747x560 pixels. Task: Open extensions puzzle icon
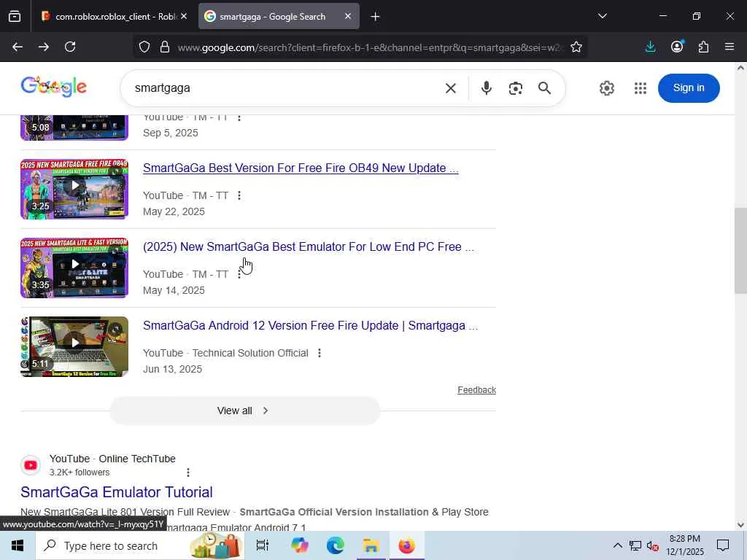pyautogui.click(x=703, y=47)
